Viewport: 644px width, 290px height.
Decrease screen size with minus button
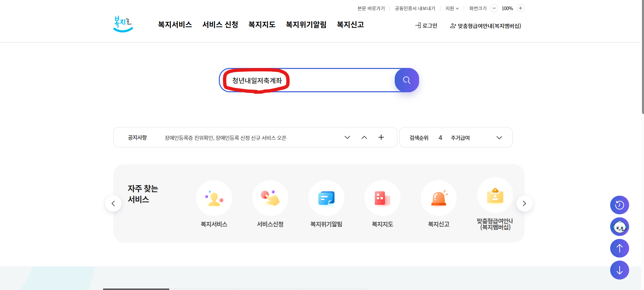coord(494,8)
